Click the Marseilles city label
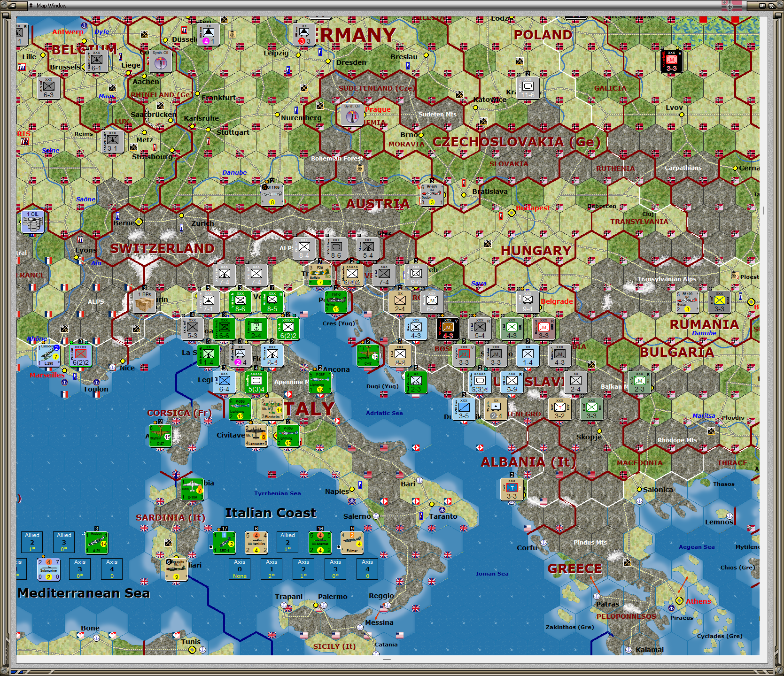The width and height of the screenshot is (784, 676). tap(47, 375)
